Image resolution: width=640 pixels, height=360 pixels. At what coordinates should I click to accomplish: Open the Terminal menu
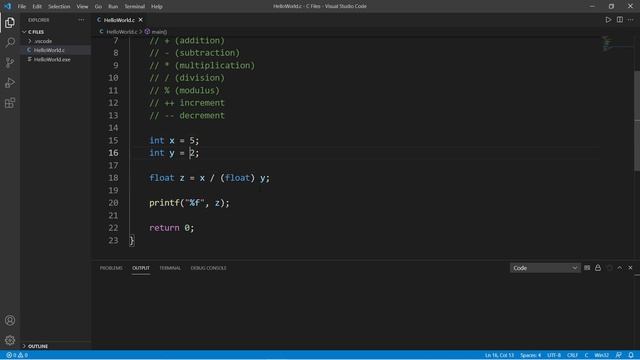[135, 6]
